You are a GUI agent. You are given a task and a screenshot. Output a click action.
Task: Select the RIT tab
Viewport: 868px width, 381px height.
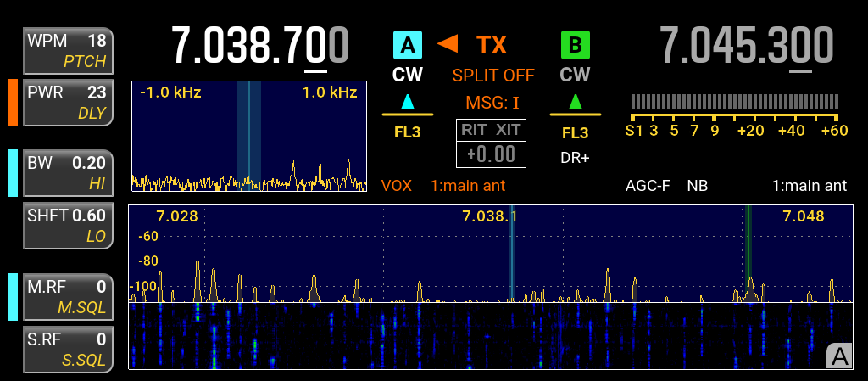click(x=474, y=130)
